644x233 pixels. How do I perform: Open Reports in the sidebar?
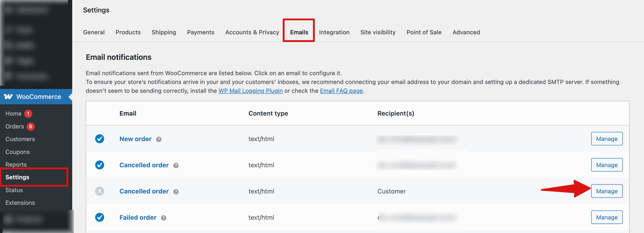[x=16, y=165]
